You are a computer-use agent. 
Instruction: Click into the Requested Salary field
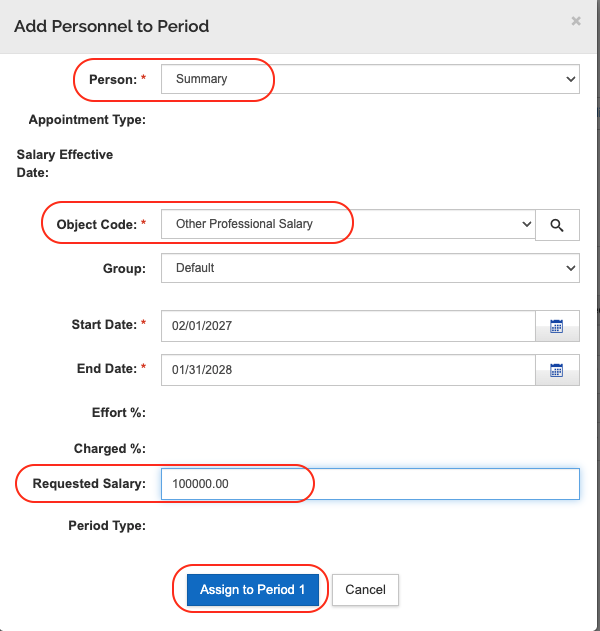370,484
